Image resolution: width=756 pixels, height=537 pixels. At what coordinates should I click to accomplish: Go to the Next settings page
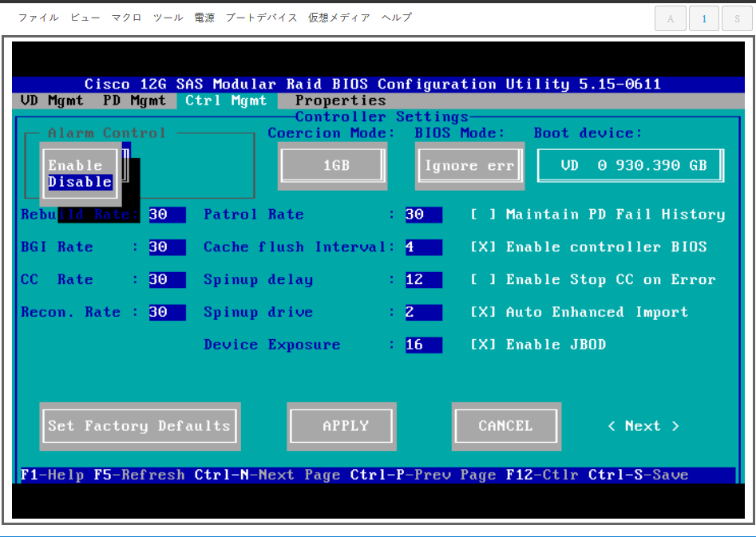pyautogui.click(x=643, y=426)
